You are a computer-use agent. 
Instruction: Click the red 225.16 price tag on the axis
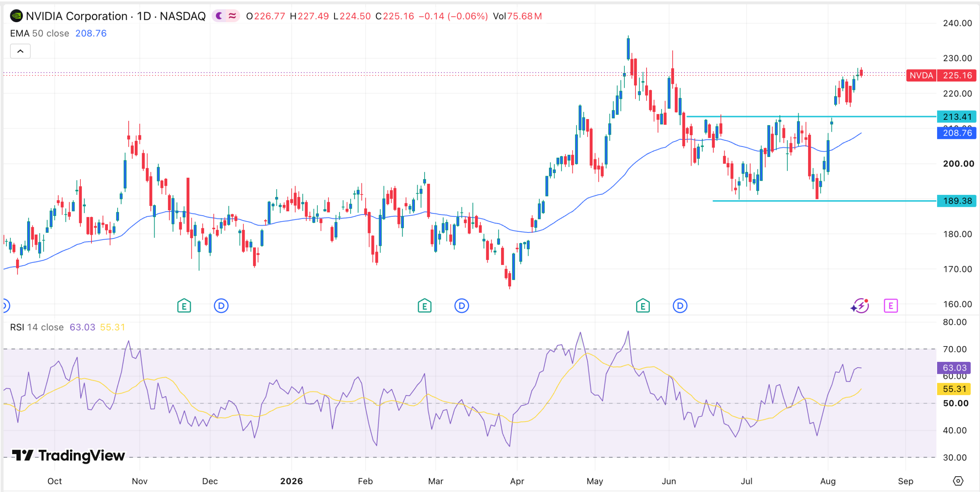coord(957,75)
